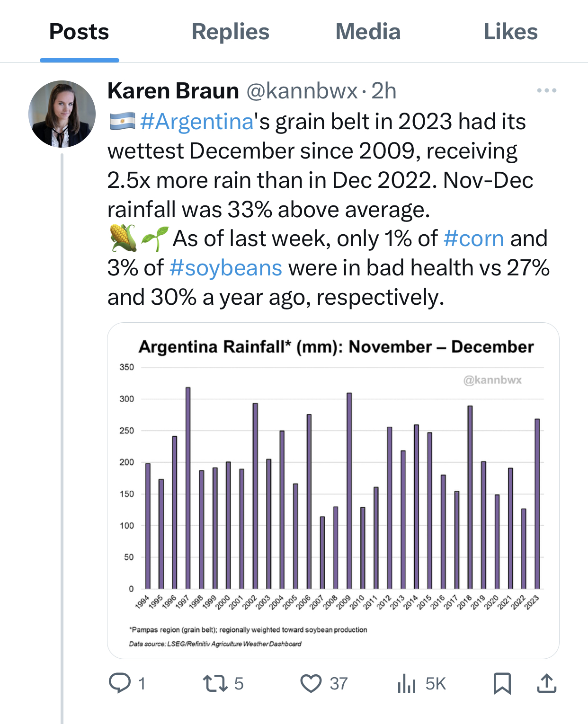Open the Media tab
The image size is (588, 724).
pyautogui.click(x=368, y=32)
